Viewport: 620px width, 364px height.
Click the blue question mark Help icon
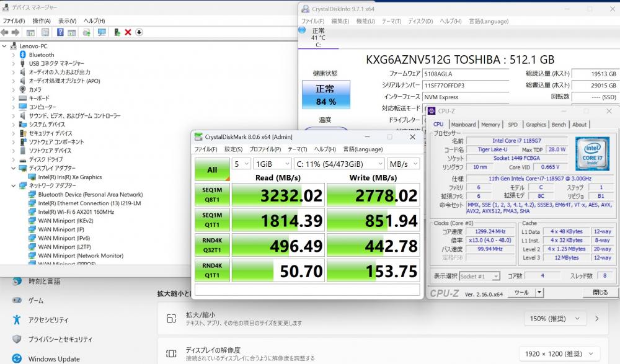(60, 32)
